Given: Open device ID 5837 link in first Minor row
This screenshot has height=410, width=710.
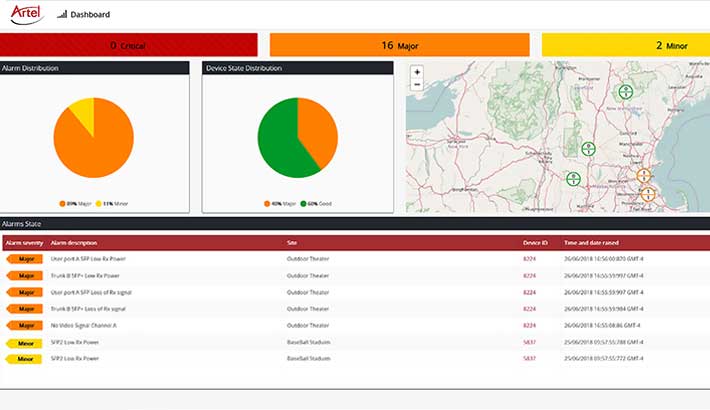Looking at the screenshot, I should (x=529, y=342).
